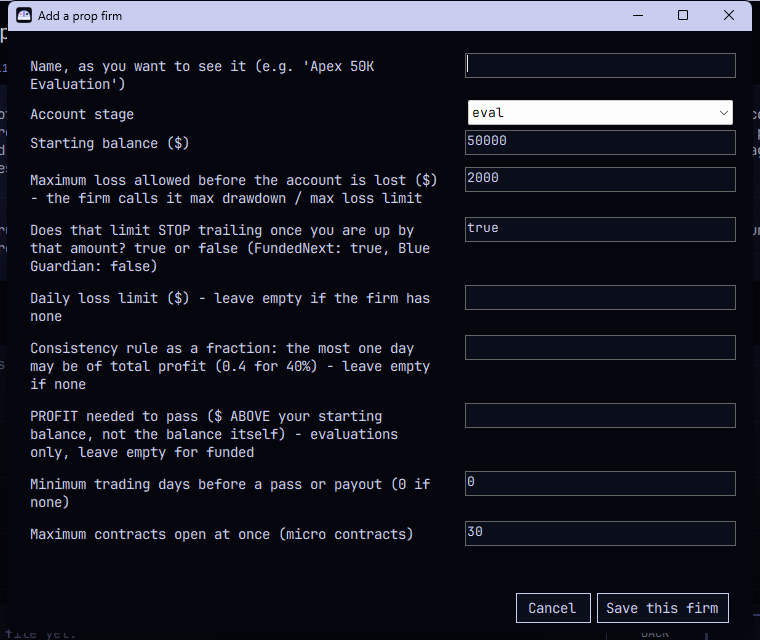
Task: Click the 'Maximum contracts open at once' label
Action: 222,534
